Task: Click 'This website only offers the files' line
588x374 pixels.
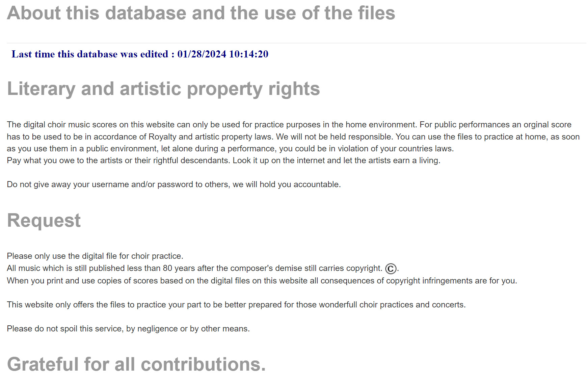Action: click(236, 305)
